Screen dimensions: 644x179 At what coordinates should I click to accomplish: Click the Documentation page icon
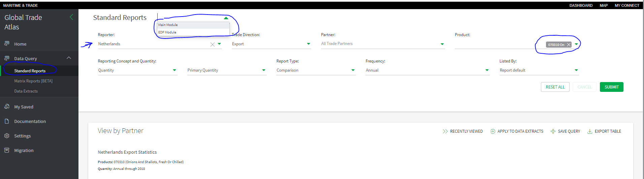pos(7,121)
